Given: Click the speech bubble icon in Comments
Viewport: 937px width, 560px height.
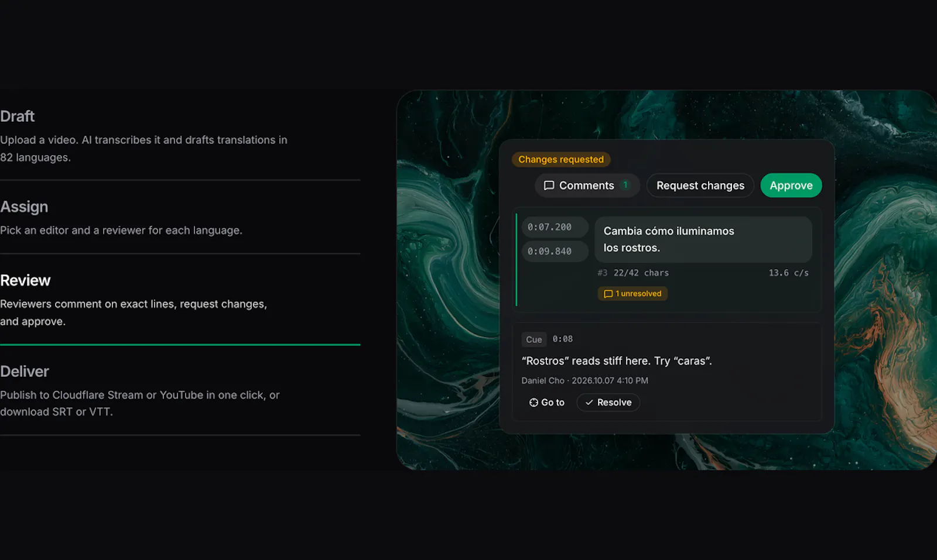Looking at the screenshot, I should [549, 185].
